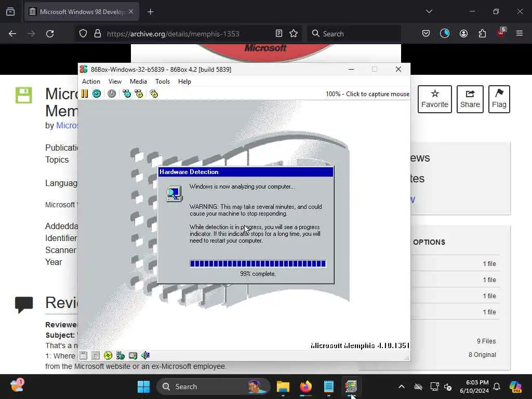This screenshot has height=399, width=532.
Task: Click the Hardware Detection title bar
Action: click(246, 172)
